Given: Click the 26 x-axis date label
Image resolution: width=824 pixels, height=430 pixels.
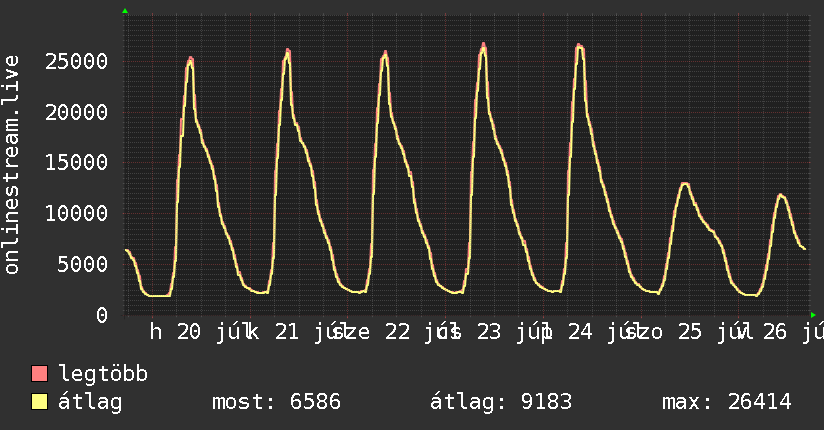Looking at the screenshot, I should pos(775,332).
